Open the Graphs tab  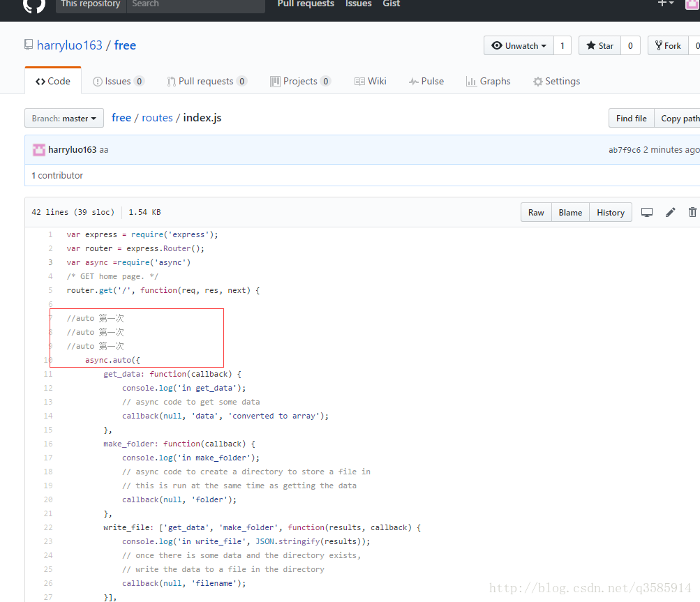pyautogui.click(x=488, y=81)
